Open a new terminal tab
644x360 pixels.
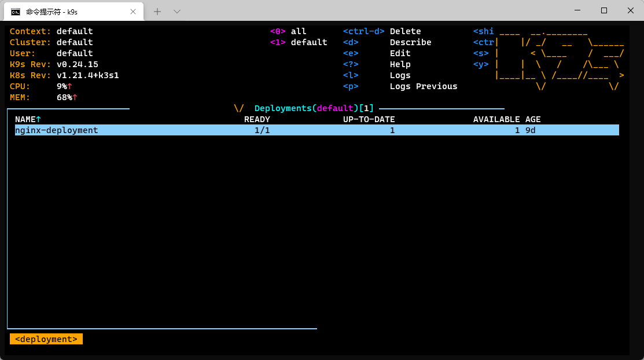[157, 11]
